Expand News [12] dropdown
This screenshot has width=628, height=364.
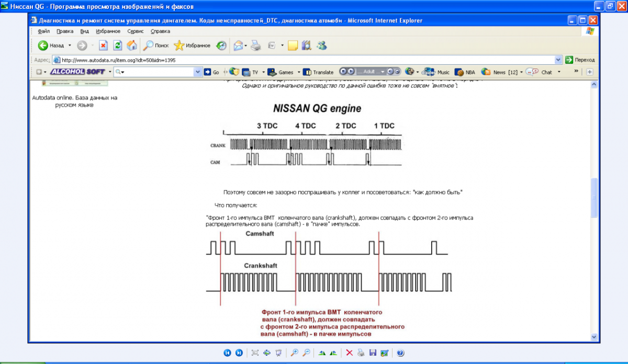click(522, 72)
